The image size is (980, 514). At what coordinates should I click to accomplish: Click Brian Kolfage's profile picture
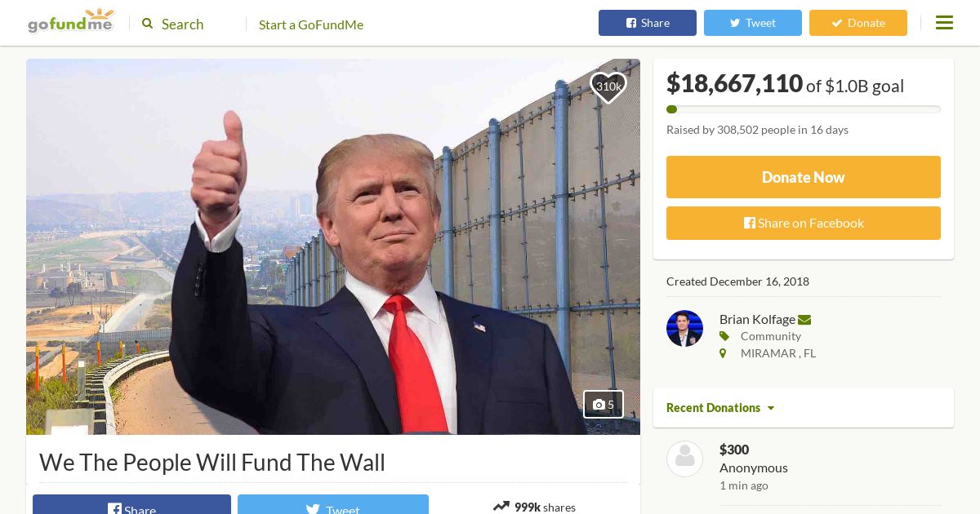(x=684, y=328)
